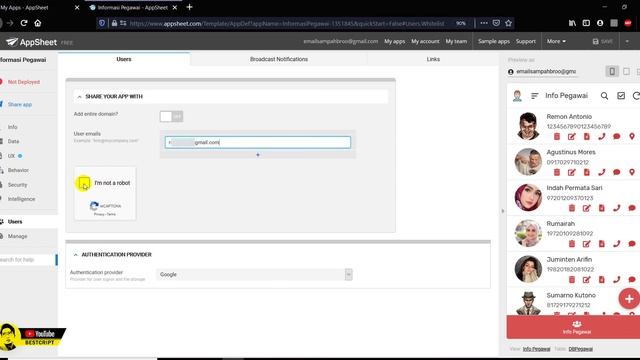Screen dimensions: 640x360
Task: Switch to the Users tab
Action: pyautogui.click(x=124, y=59)
